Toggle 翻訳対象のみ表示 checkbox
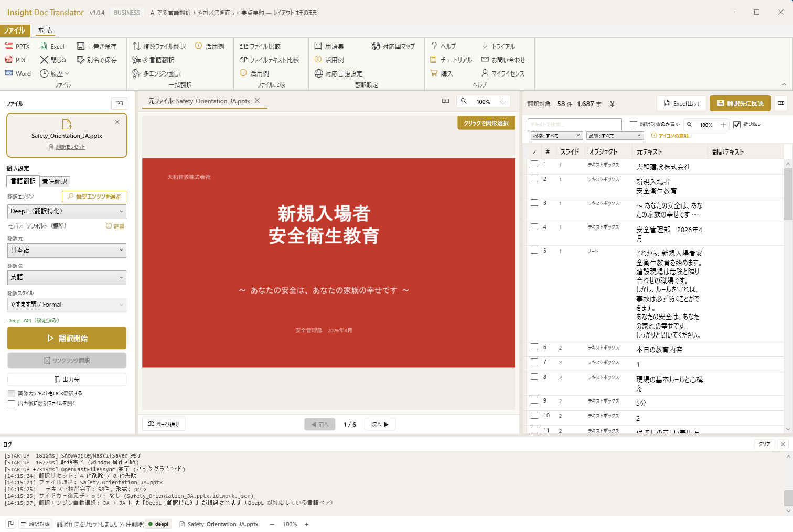Viewport: 793px width, 532px height. pos(634,125)
